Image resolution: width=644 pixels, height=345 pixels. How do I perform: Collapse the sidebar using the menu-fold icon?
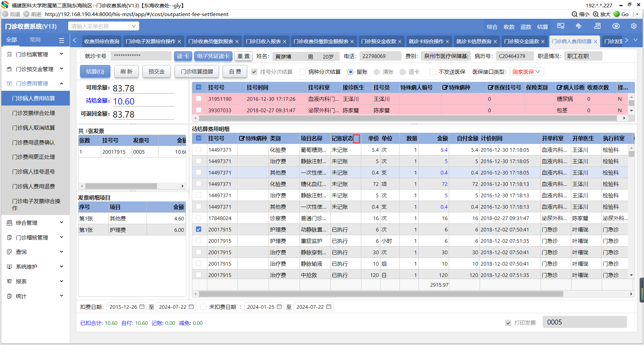(x=61, y=40)
